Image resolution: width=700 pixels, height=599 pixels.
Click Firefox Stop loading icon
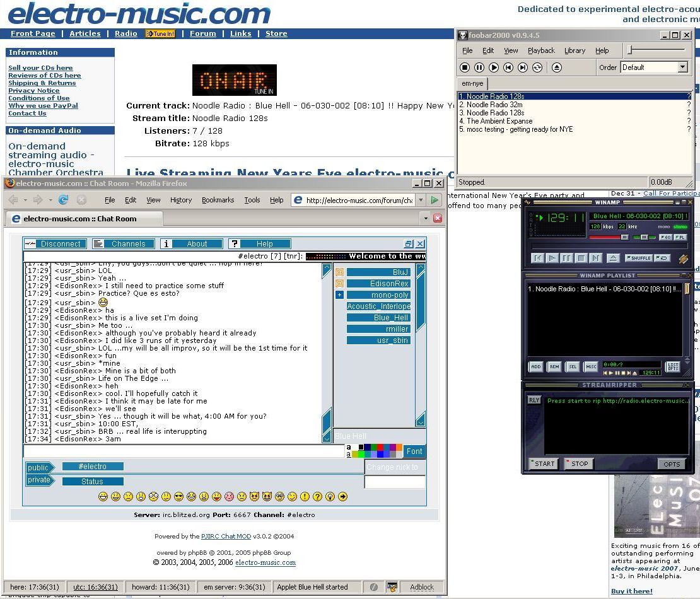pyautogui.click(x=81, y=200)
